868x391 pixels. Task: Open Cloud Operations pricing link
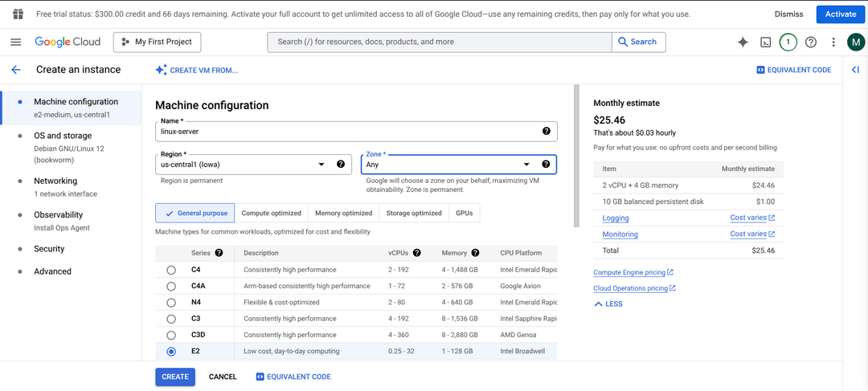(x=634, y=288)
